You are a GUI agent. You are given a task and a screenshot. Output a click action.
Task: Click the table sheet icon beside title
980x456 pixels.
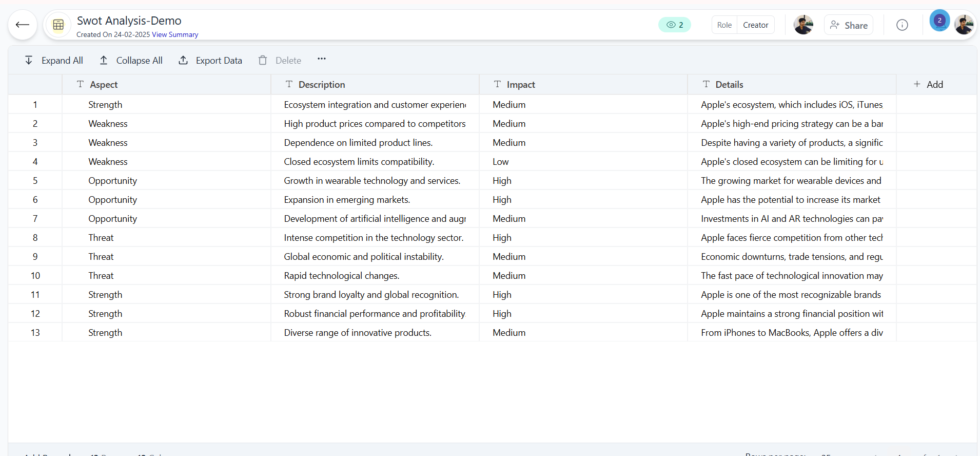pyautogui.click(x=58, y=25)
